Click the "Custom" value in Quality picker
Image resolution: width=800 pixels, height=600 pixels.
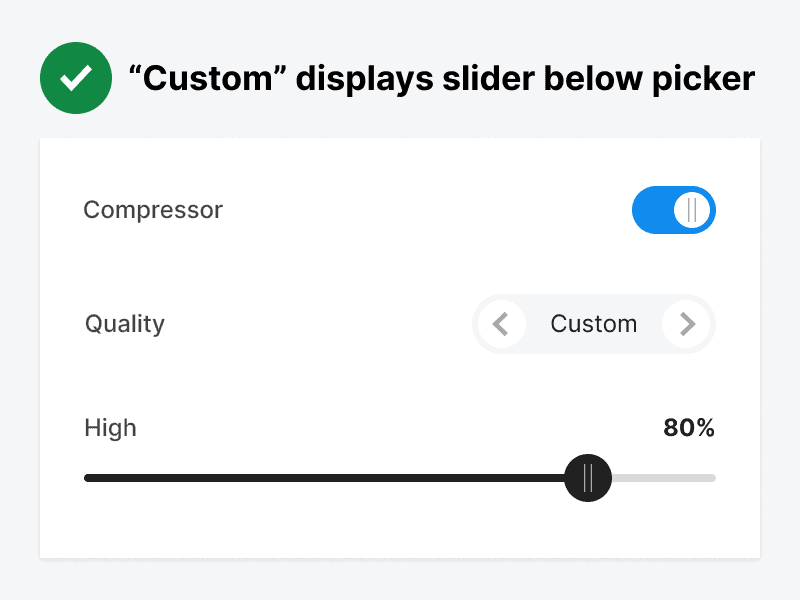click(x=594, y=324)
